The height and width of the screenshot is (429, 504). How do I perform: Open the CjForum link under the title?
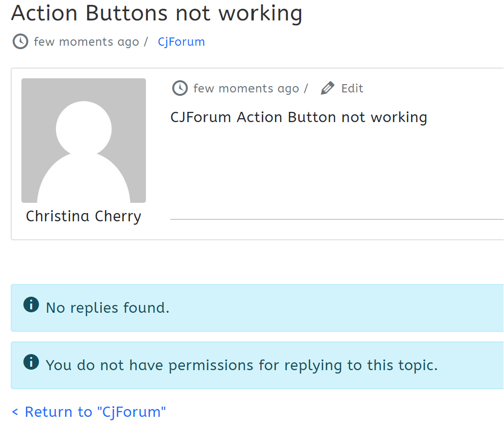pos(181,42)
